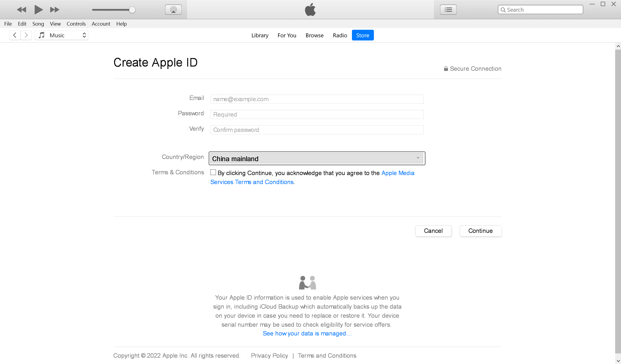Open the Radio tab

click(340, 35)
